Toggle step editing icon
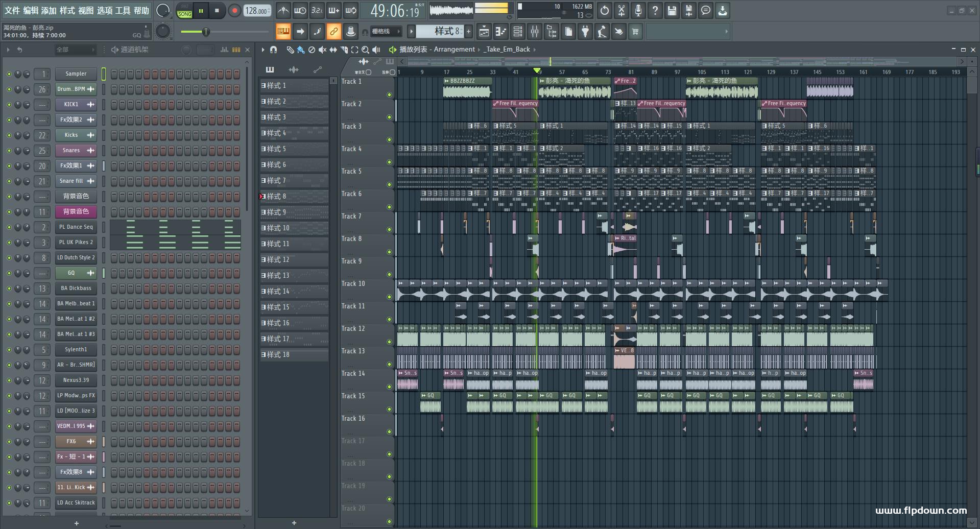980x529 pixels. [x=317, y=32]
